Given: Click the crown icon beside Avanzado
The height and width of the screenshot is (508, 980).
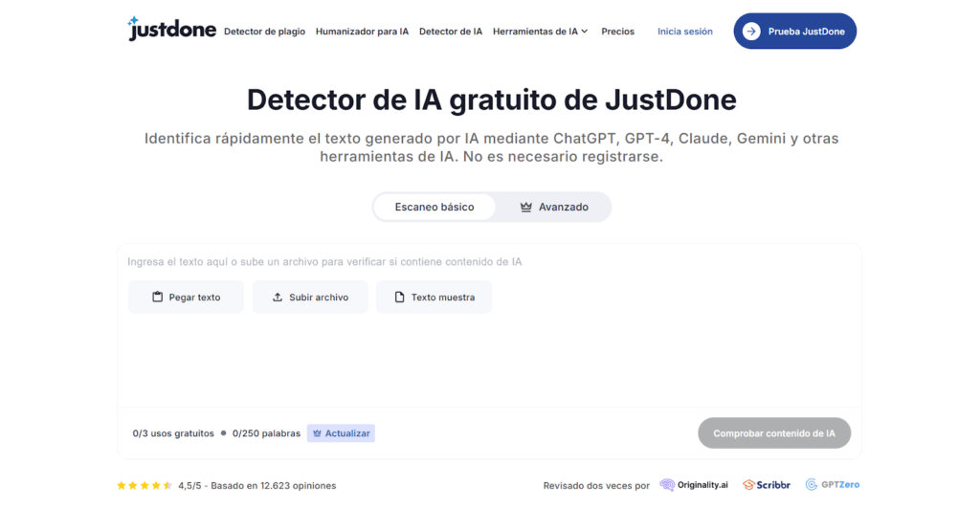Looking at the screenshot, I should click(x=526, y=207).
